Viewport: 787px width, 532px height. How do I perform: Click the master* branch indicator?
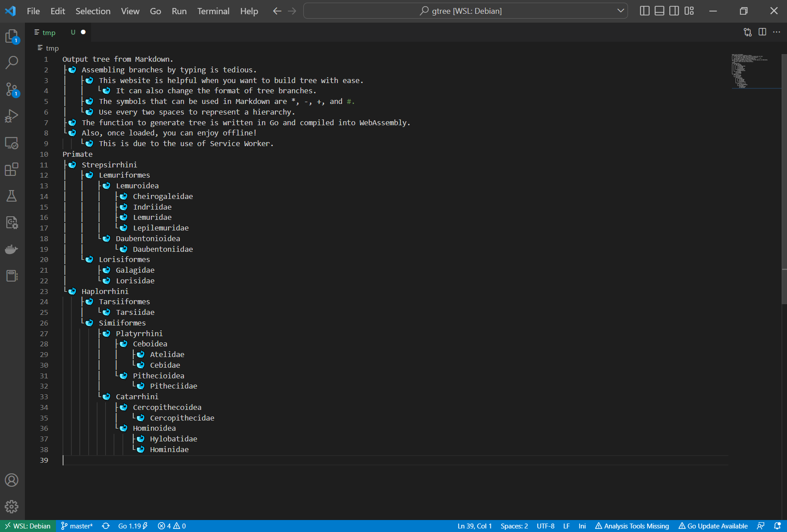77,526
